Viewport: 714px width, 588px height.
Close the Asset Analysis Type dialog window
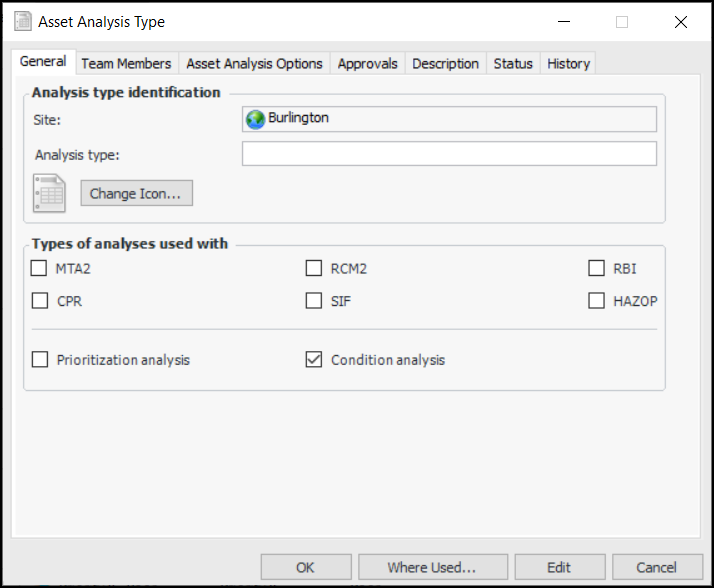point(681,21)
